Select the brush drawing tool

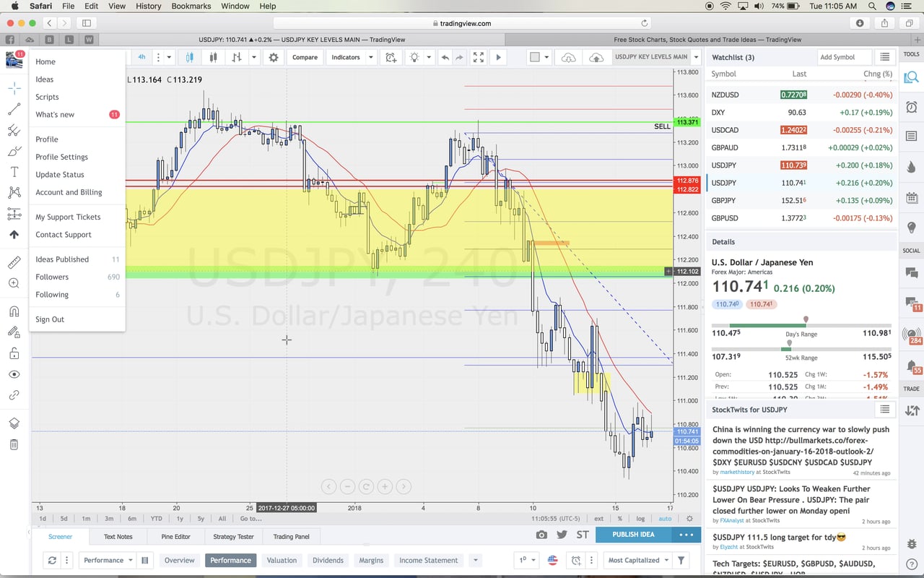point(14,151)
